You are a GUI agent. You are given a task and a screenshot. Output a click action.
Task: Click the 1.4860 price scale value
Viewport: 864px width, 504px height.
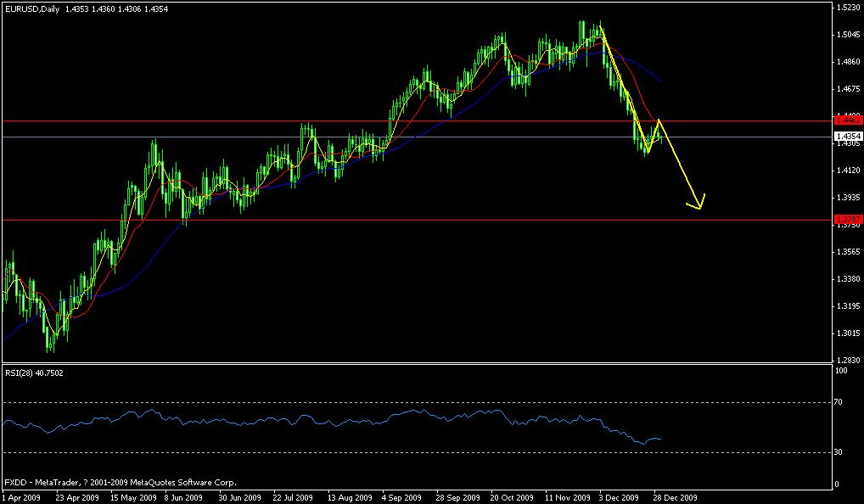(849, 62)
